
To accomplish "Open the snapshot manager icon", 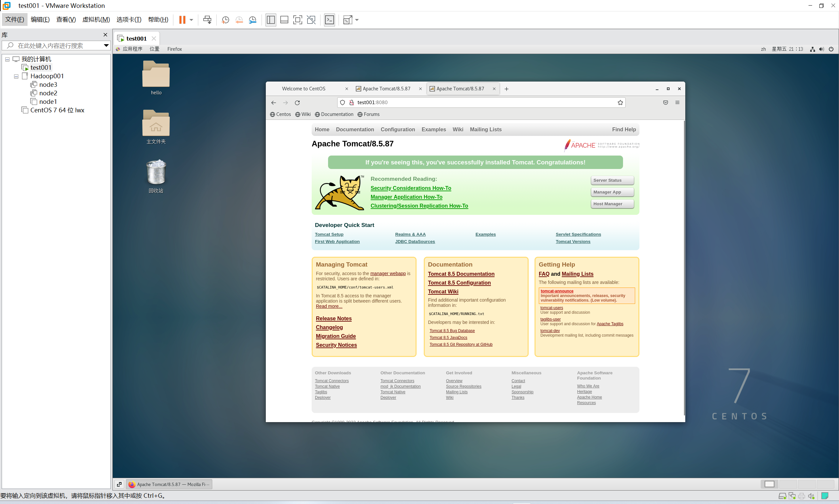I will tap(252, 20).
